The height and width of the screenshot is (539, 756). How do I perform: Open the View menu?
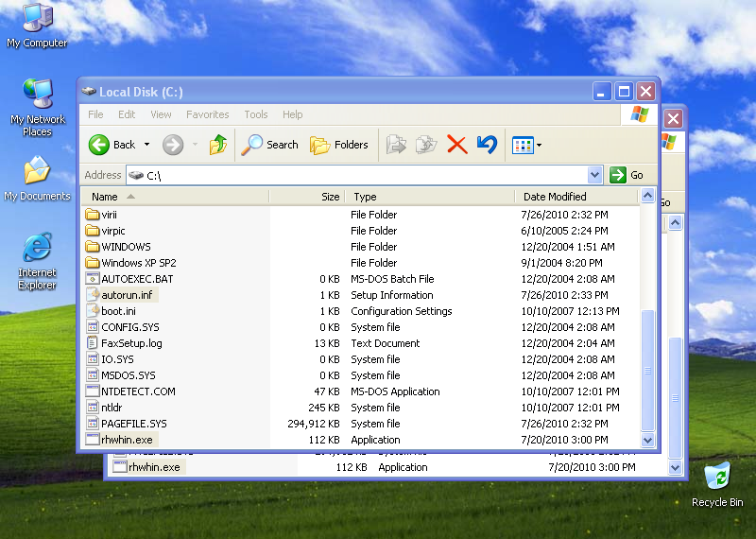pyautogui.click(x=161, y=114)
